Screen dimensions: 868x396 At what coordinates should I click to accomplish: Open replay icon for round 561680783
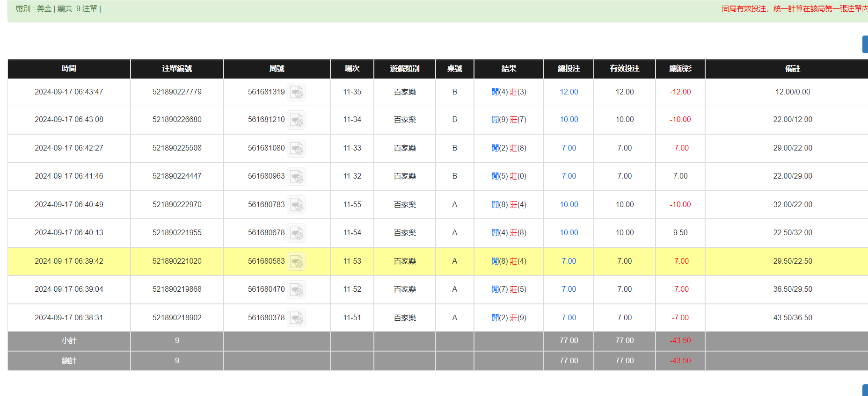(296, 205)
